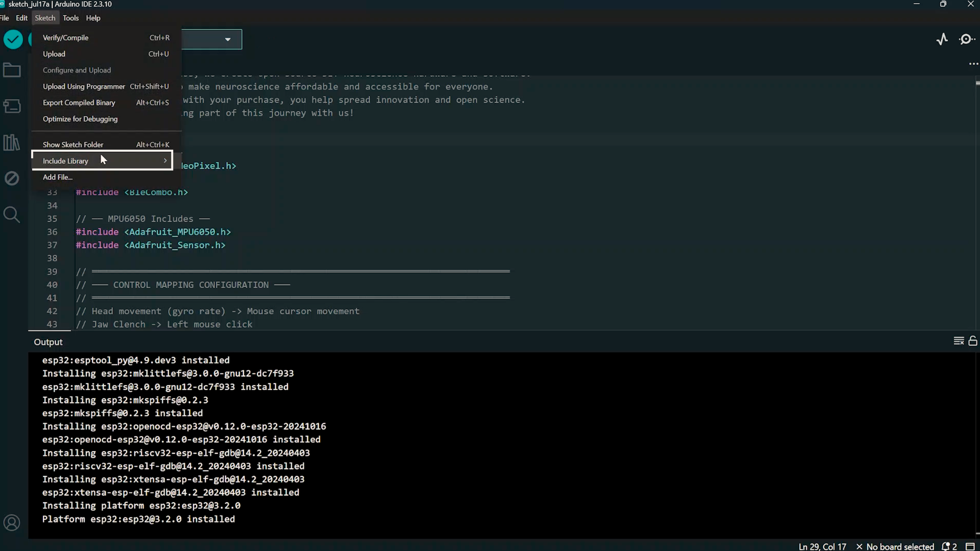Click the editor vertical scrollbar

point(977,202)
